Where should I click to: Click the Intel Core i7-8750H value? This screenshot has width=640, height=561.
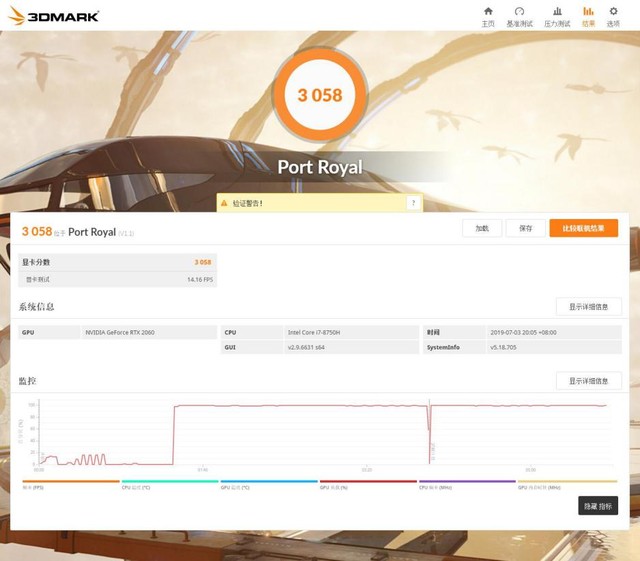tap(314, 332)
